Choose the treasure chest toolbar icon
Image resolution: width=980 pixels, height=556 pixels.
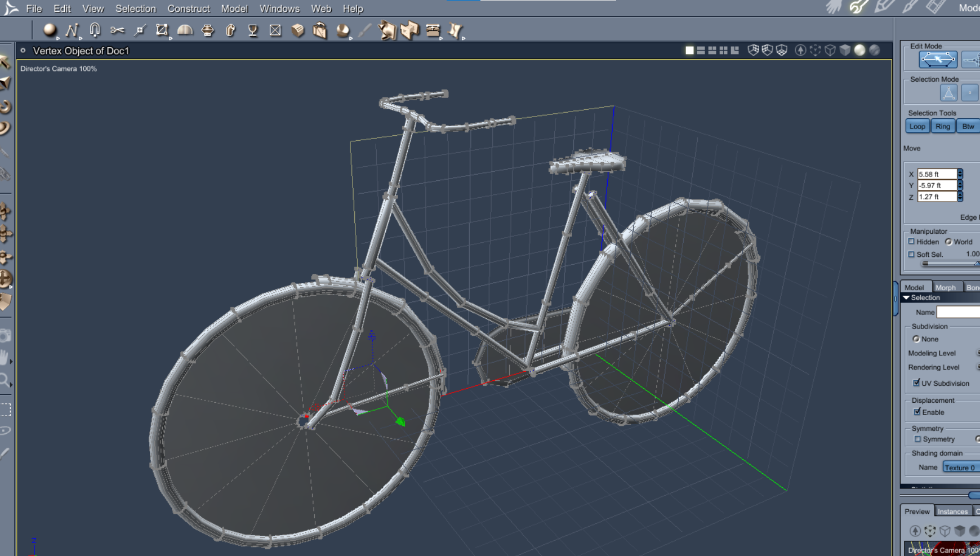(433, 30)
